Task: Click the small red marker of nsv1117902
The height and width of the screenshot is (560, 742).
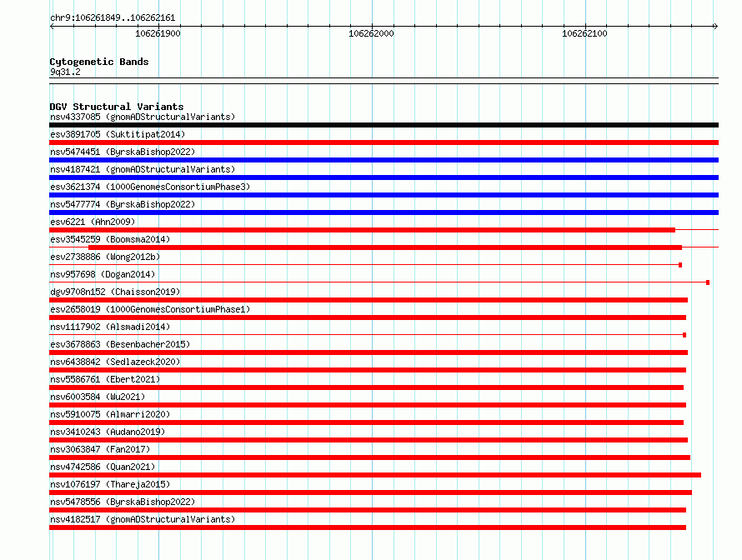Action: point(684,335)
